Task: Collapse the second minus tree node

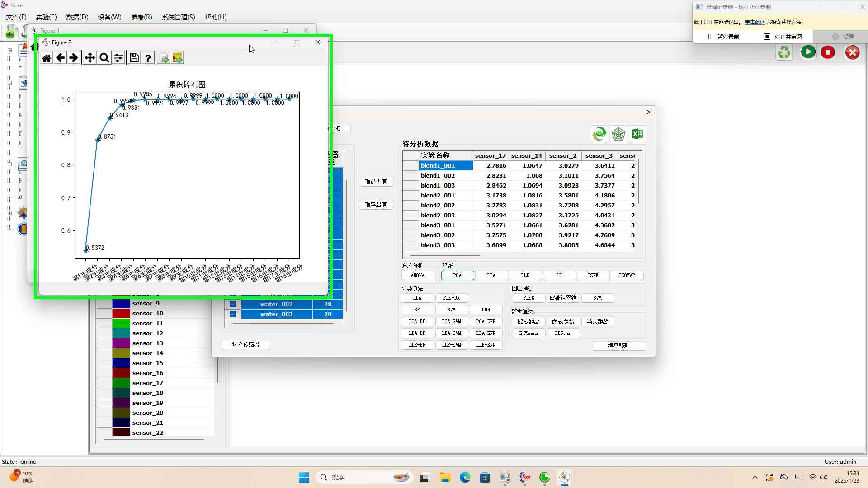Action: pos(9,83)
